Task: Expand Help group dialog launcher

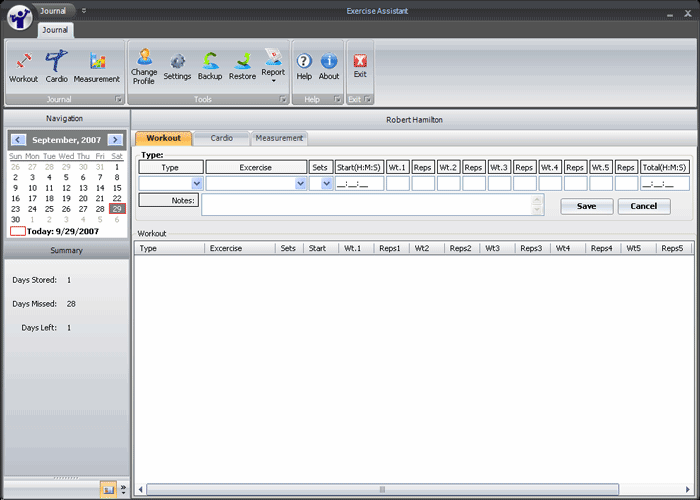Action: 338,100
